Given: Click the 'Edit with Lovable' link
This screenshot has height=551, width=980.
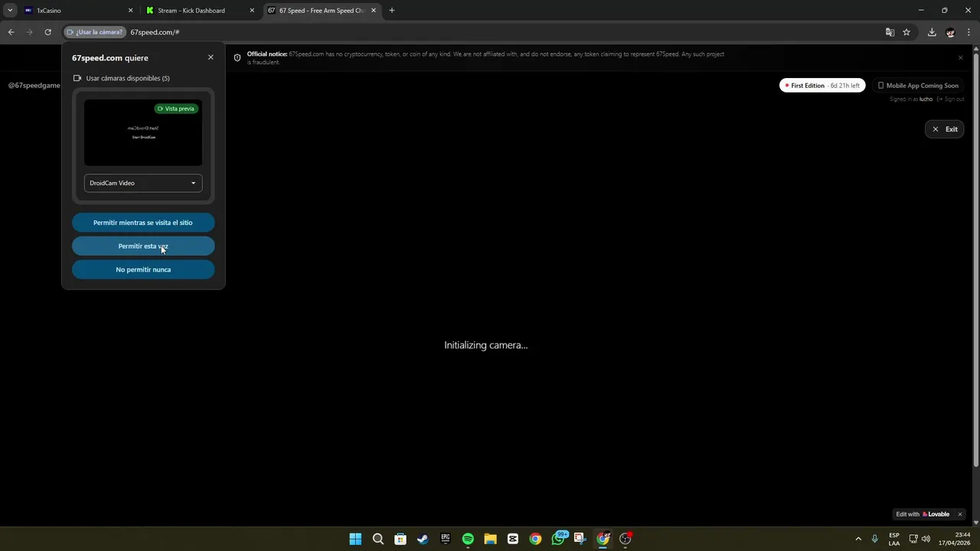Looking at the screenshot, I should pyautogui.click(x=923, y=514).
